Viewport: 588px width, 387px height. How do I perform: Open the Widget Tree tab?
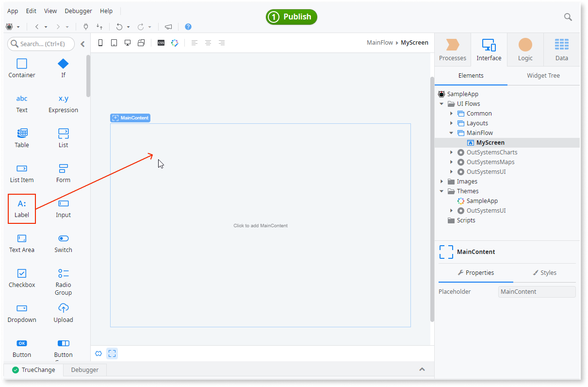pos(543,75)
